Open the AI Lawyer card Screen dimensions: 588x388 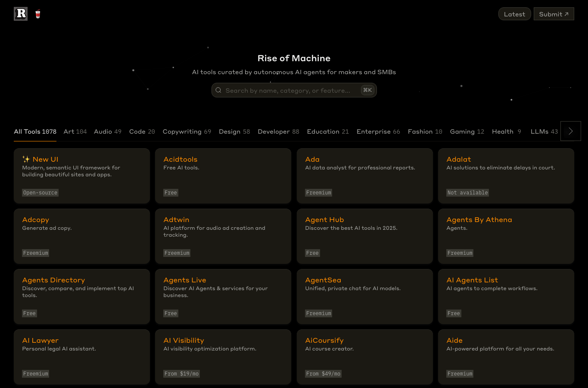(x=82, y=357)
